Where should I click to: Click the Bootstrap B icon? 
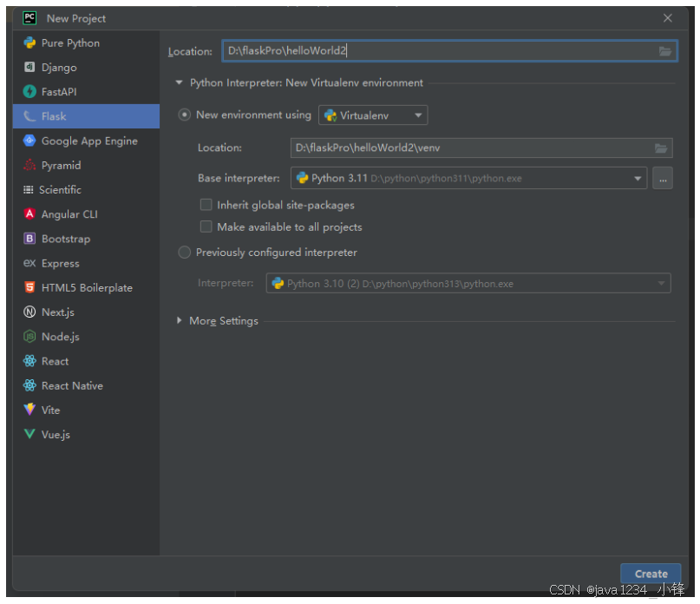point(29,239)
